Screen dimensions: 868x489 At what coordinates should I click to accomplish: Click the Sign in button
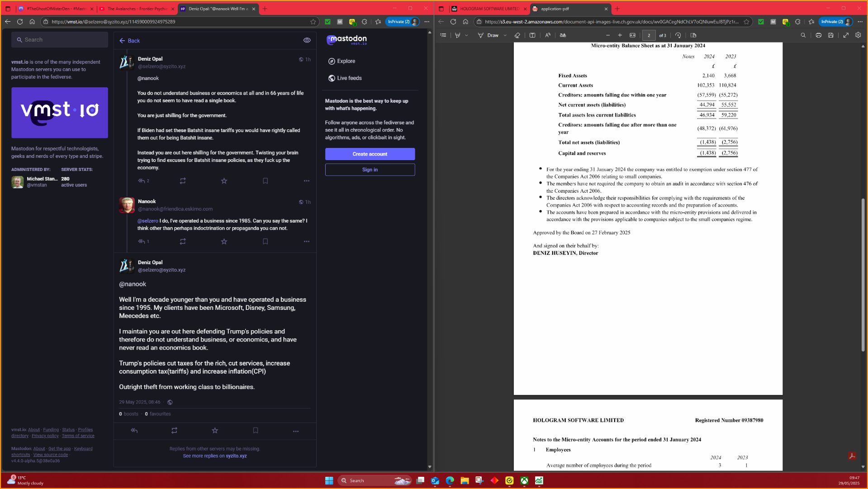coord(370,170)
